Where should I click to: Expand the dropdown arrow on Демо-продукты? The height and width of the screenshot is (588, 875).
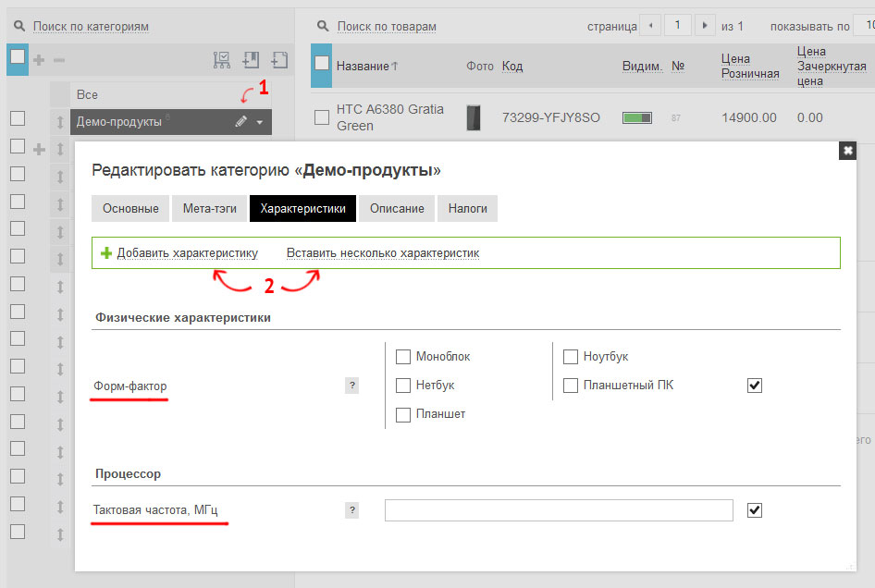coord(260,122)
